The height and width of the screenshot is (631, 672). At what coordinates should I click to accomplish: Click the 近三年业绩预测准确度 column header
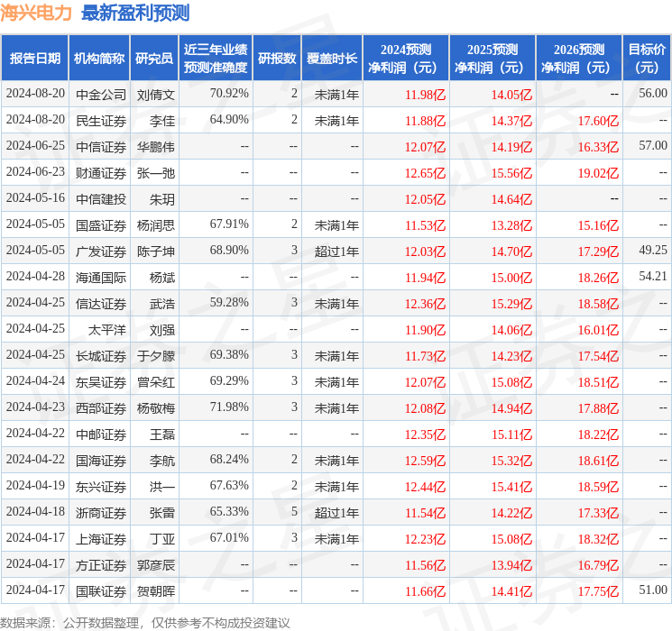[216, 59]
